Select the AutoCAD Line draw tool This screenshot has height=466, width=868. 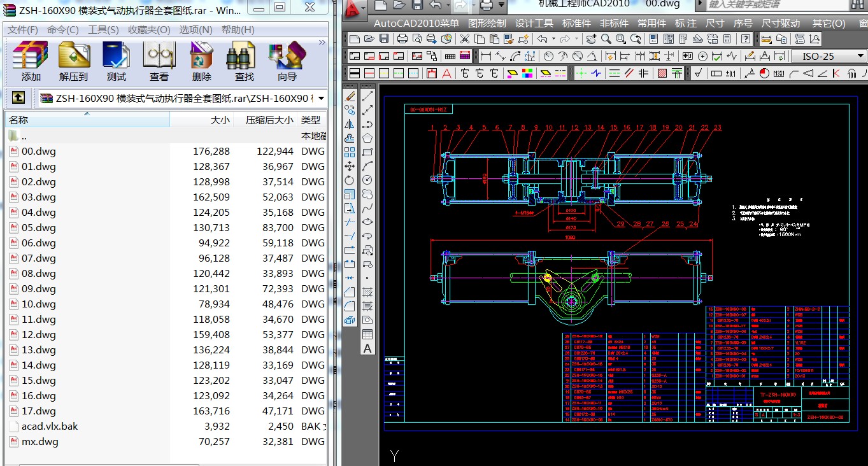367,96
